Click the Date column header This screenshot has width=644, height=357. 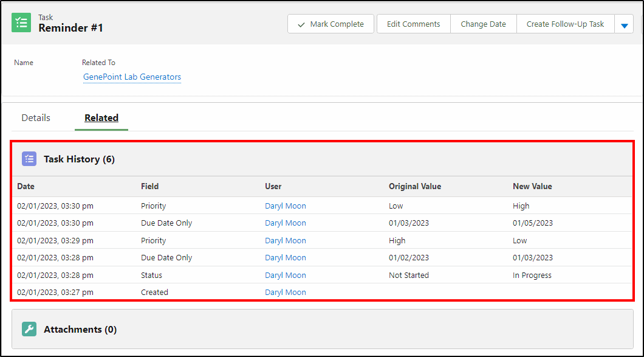[26, 186]
